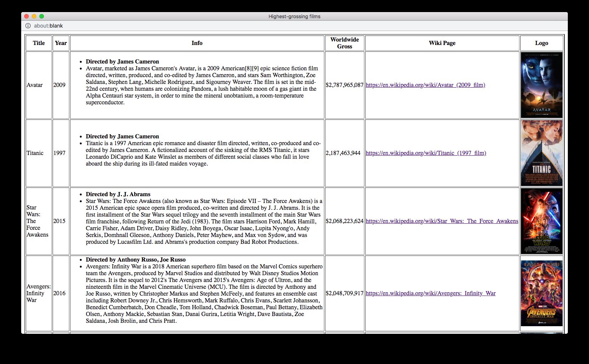Click the Avatar film description paragraph

[x=202, y=85]
